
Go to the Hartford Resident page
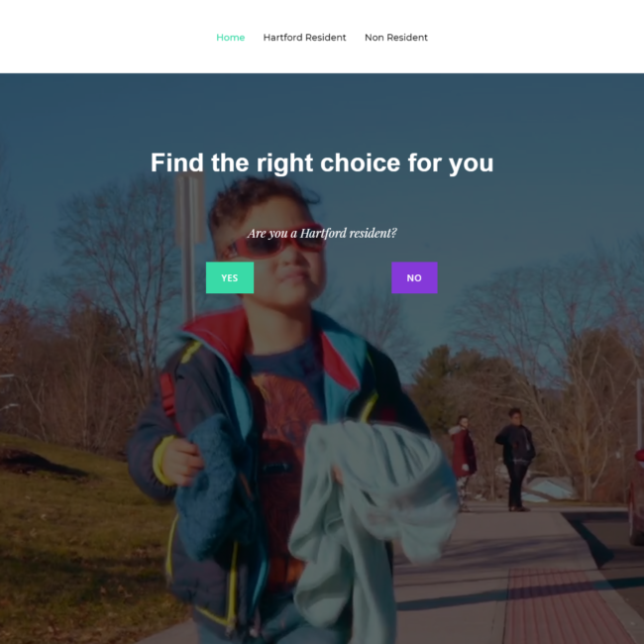304,38
